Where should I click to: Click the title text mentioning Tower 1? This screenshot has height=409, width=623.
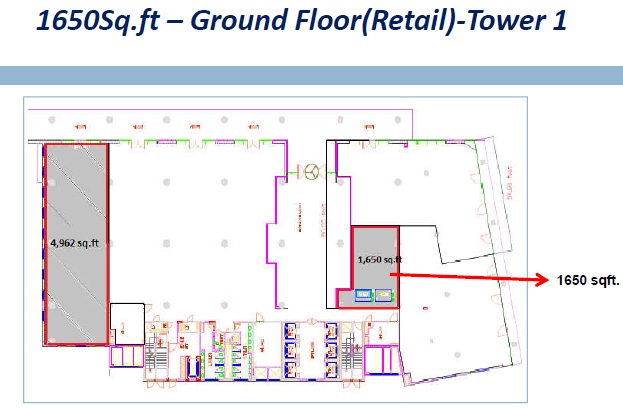click(300, 22)
